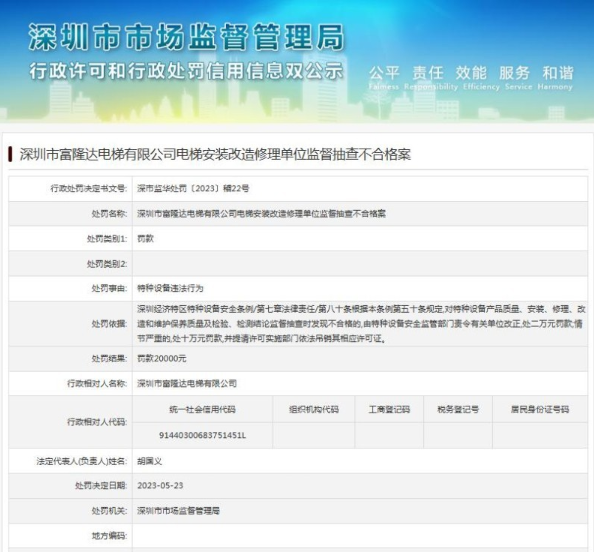The image size is (594, 552).
Task: Click the 统一社会信用代码 column header
Action: pyautogui.click(x=203, y=410)
